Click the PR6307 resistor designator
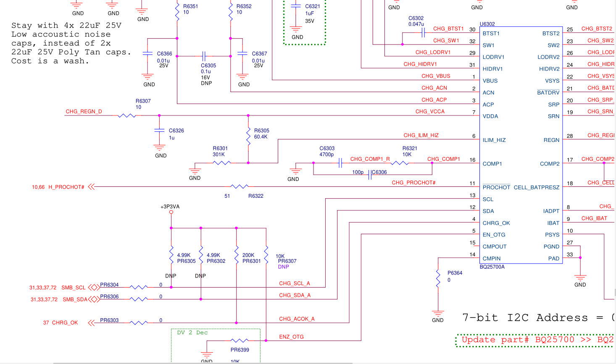This screenshot has width=616, height=364. 287,261
